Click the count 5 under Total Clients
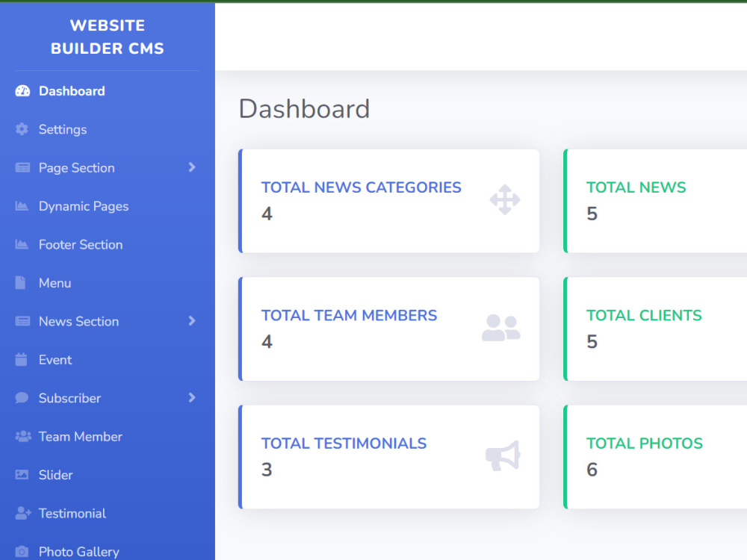Viewport: 747px width, 560px height. [592, 342]
